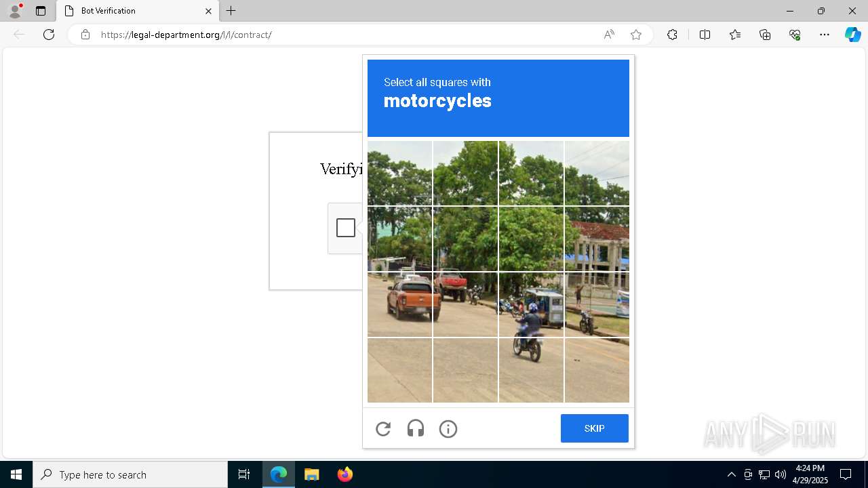Open a new browser tab

[231, 11]
